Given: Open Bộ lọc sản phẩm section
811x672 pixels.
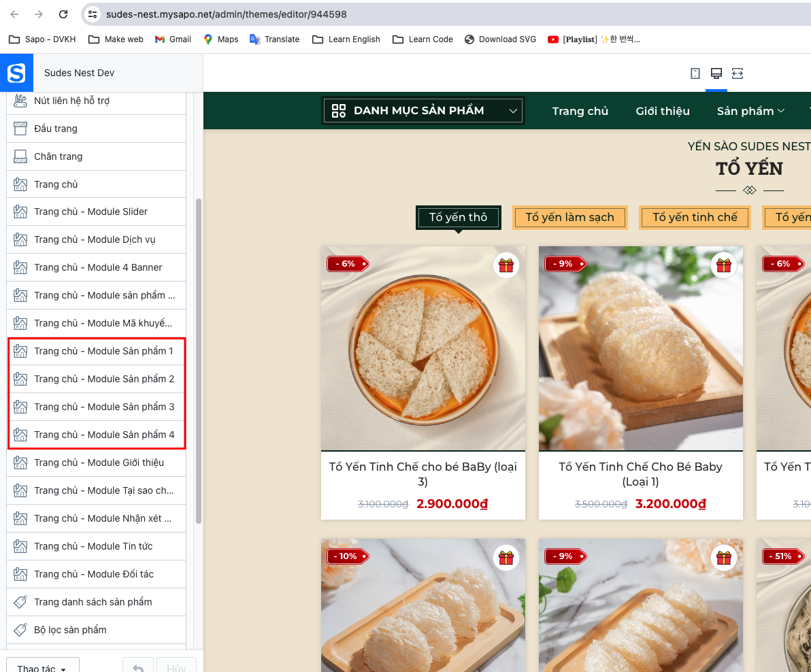Looking at the screenshot, I should point(96,631).
